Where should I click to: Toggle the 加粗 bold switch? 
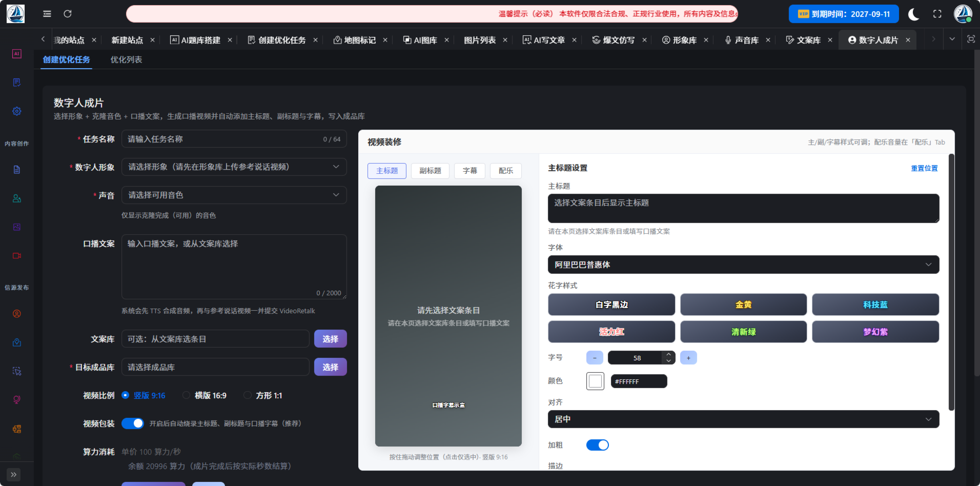click(597, 445)
